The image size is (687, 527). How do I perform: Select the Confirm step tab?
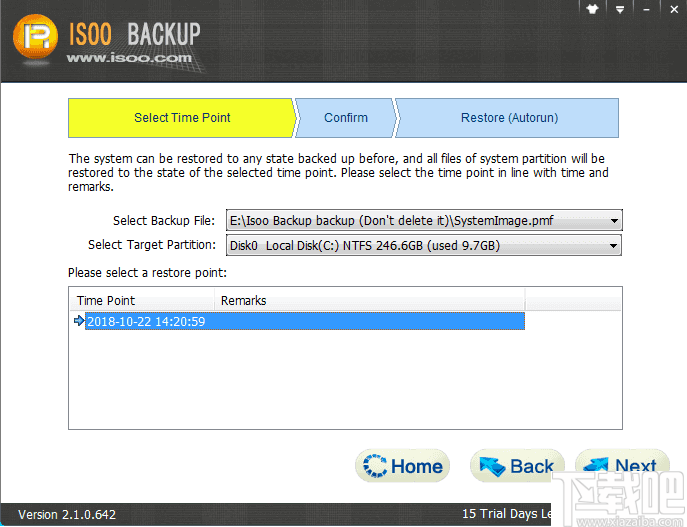pos(346,118)
